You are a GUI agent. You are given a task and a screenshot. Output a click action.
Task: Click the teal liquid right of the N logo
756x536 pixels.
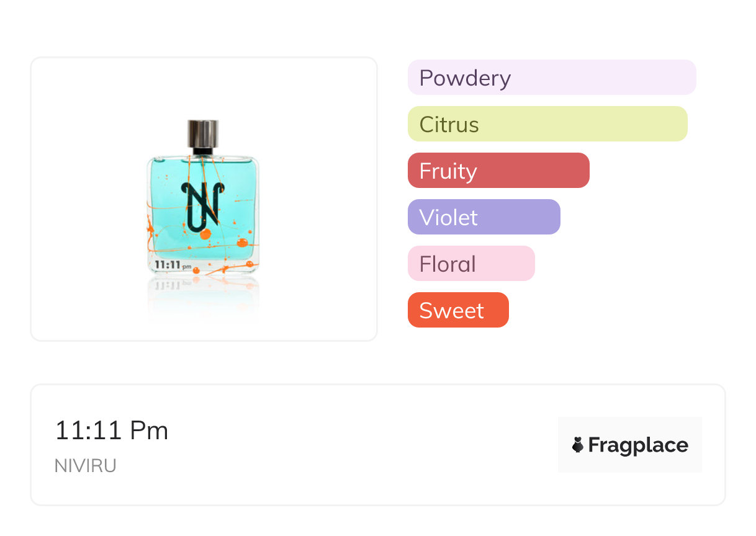click(239, 199)
